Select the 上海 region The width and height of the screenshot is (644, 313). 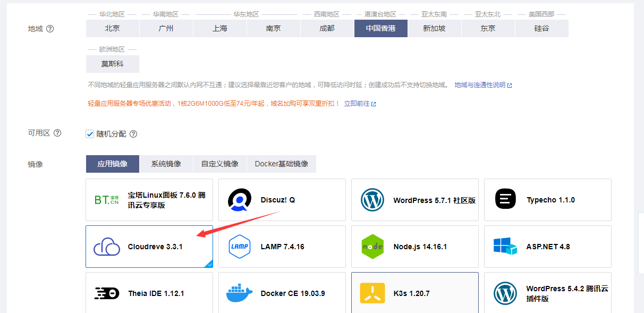[x=220, y=28]
